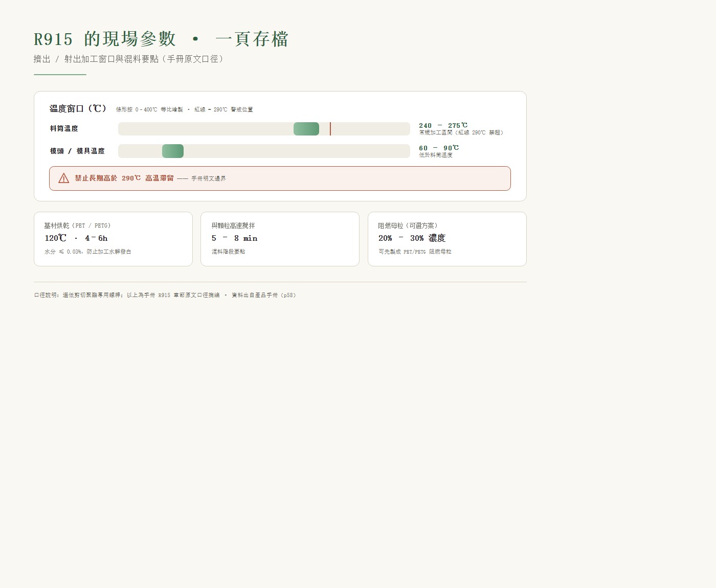Click the '模頭 / 模具溫度' row label
This screenshot has width=716, height=588.
point(77,151)
